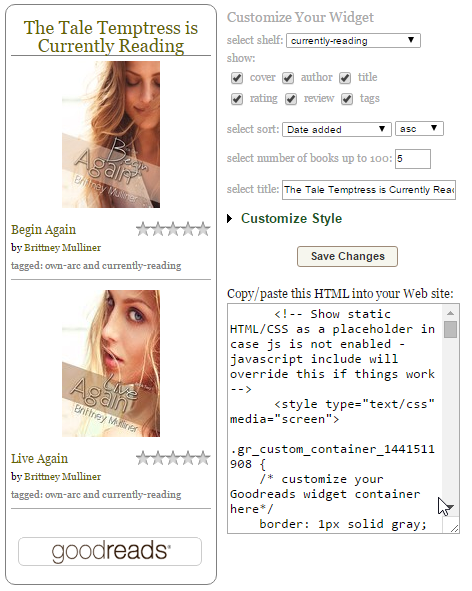Click the HTML textarea resize grip corner
The width and height of the screenshot is (472, 591).
(455, 529)
